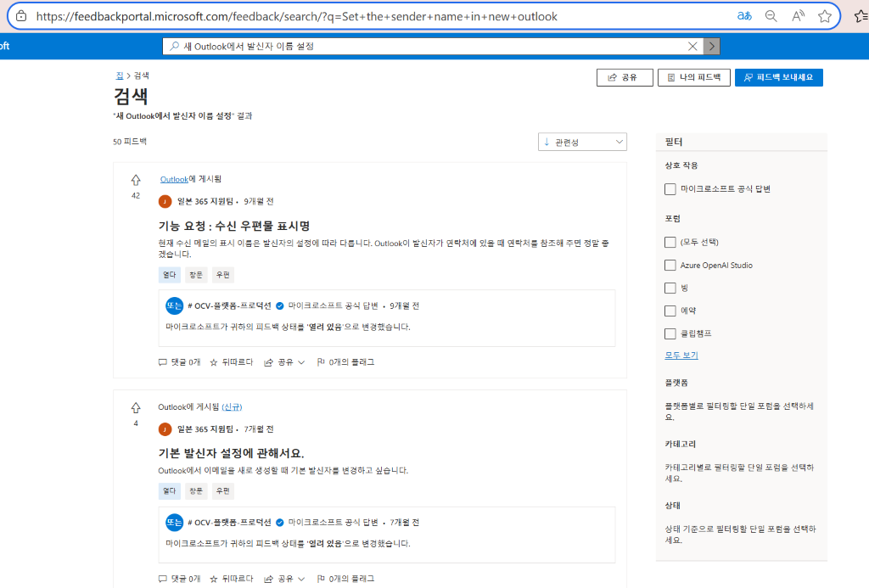Open the 관련성 sort dropdown
The width and height of the screenshot is (869, 588).
(582, 142)
